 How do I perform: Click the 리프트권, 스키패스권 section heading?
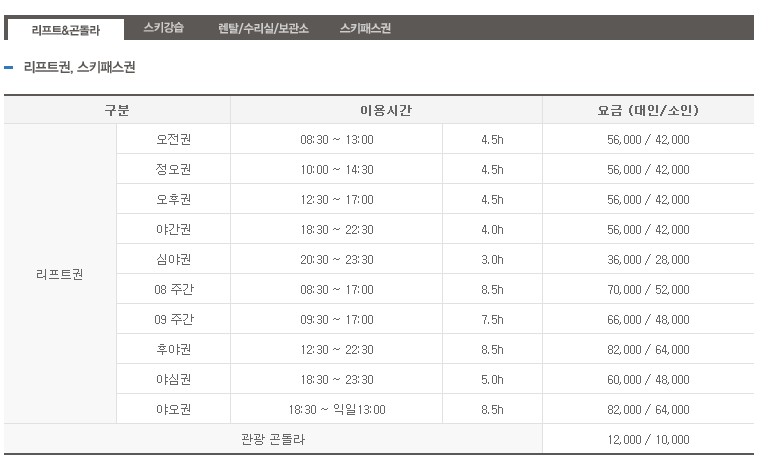(79, 68)
